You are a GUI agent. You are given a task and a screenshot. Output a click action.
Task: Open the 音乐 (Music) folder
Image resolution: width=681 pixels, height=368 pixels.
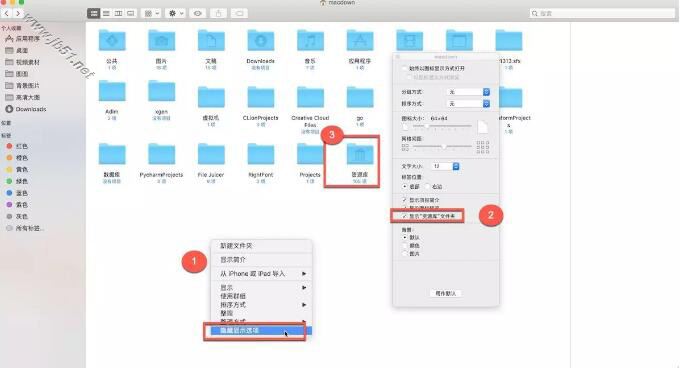[x=310, y=41]
